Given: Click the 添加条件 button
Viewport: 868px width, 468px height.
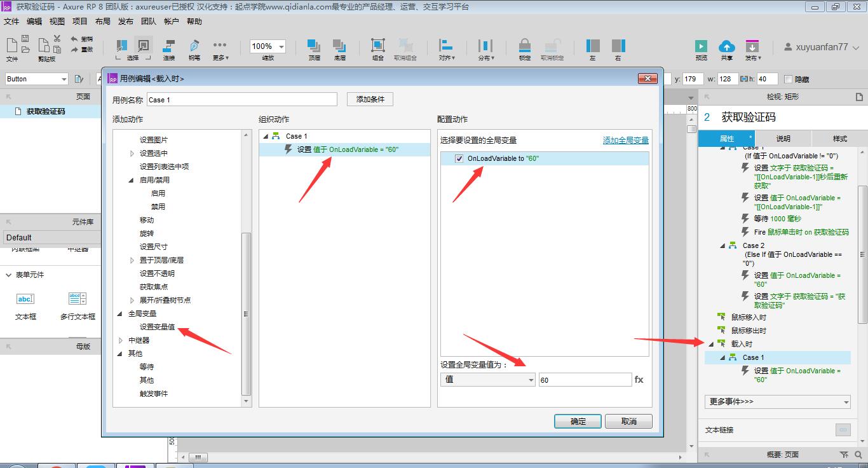Looking at the screenshot, I should pyautogui.click(x=370, y=99).
